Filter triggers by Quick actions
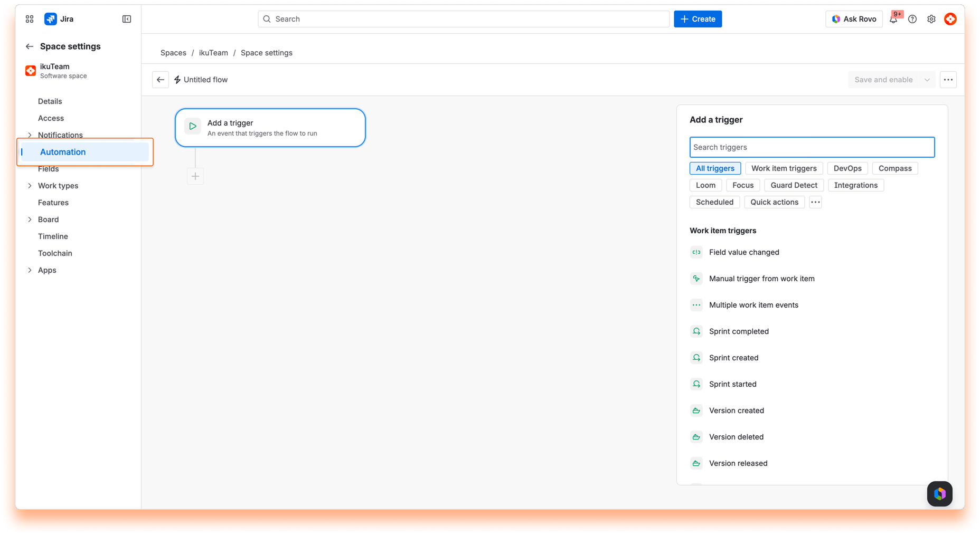The image size is (980, 535). click(774, 202)
